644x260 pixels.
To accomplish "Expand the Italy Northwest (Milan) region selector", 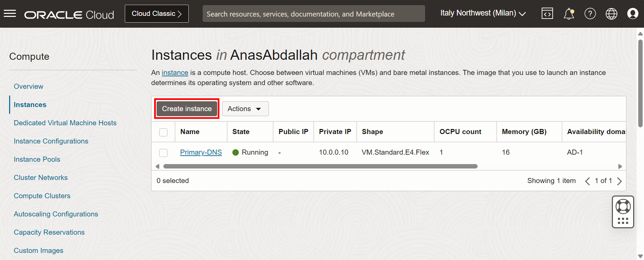I will [483, 13].
